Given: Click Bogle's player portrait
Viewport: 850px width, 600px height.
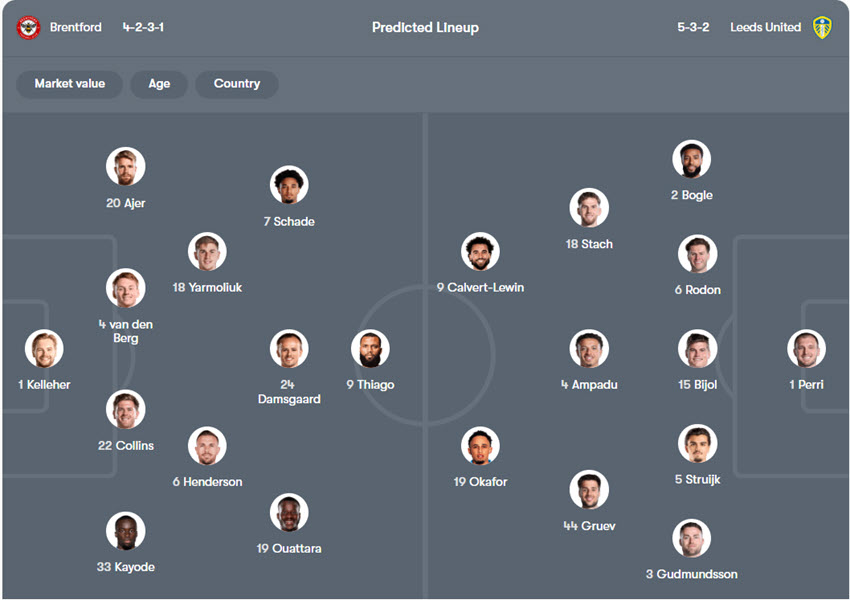Looking at the screenshot, I should (x=692, y=159).
